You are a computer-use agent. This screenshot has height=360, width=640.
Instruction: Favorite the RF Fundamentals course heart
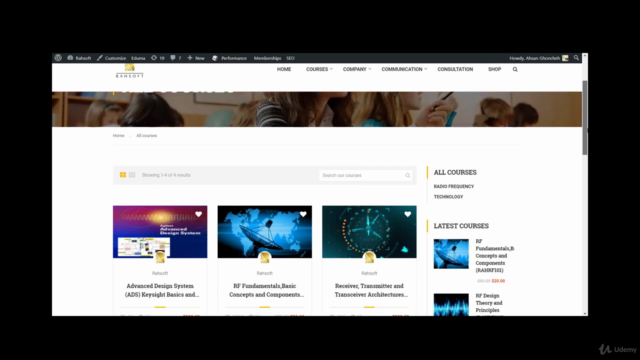click(303, 214)
